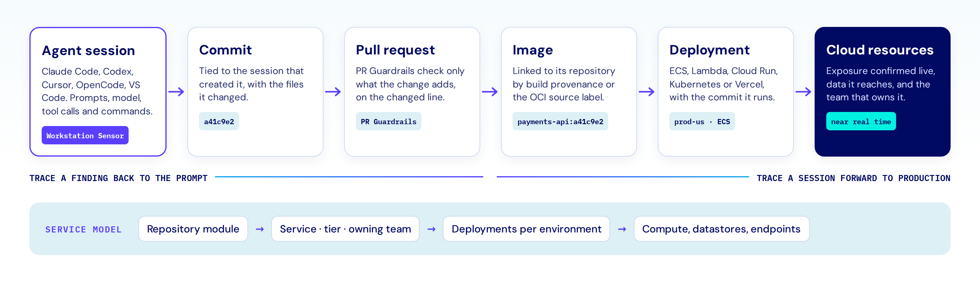Click 'TRACE A FINDING BACK TO THE PROMPT' text
This screenshot has width=980, height=282.
pyautogui.click(x=118, y=178)
